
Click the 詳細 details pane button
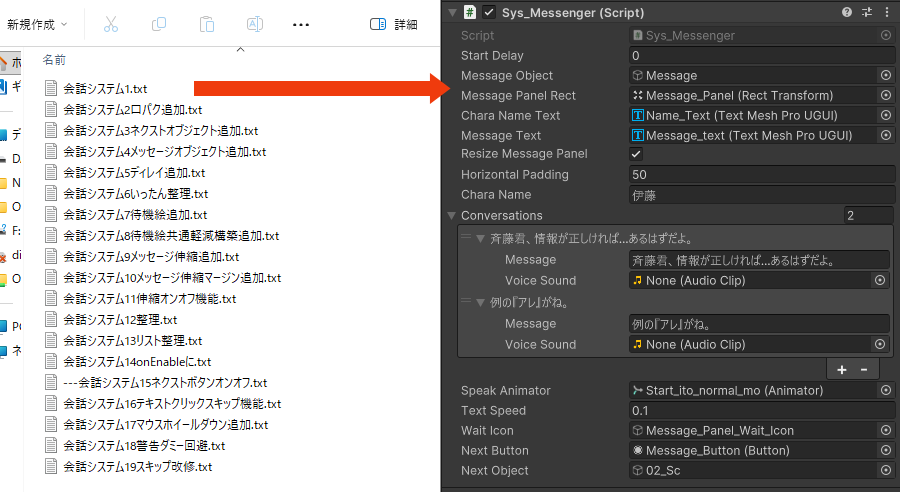(394, 24)
